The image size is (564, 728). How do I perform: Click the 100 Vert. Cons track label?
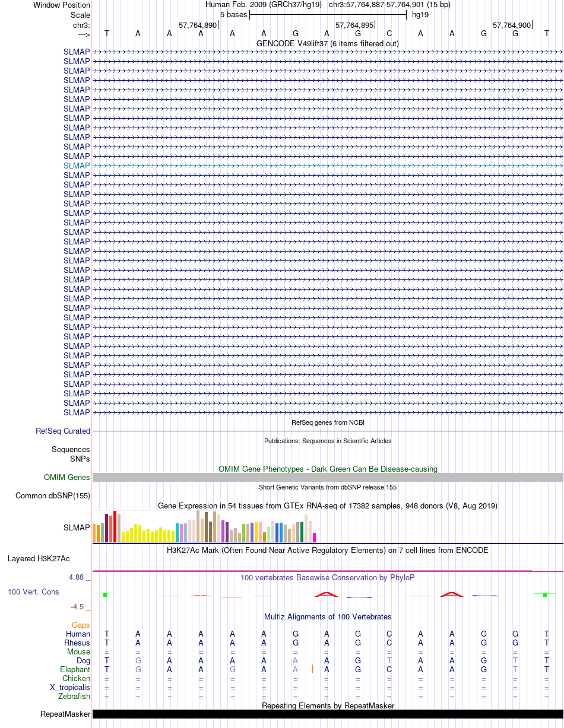33,592
